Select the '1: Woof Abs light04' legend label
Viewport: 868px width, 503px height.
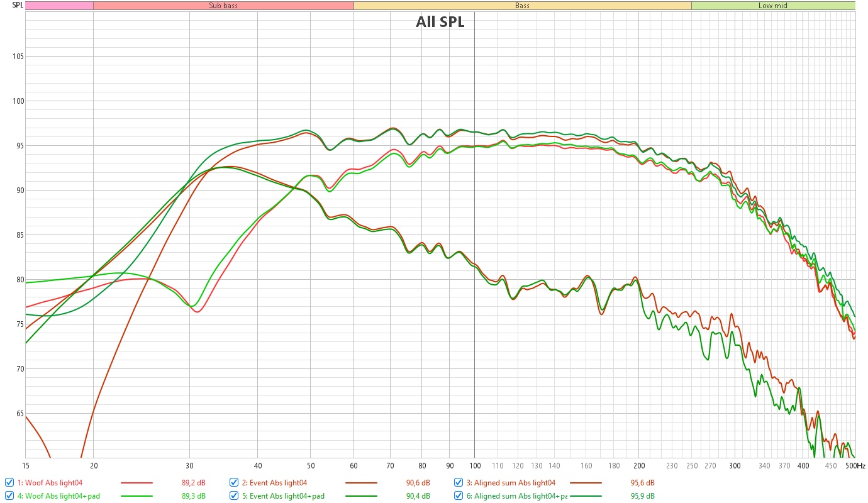[x=50, y=483]
